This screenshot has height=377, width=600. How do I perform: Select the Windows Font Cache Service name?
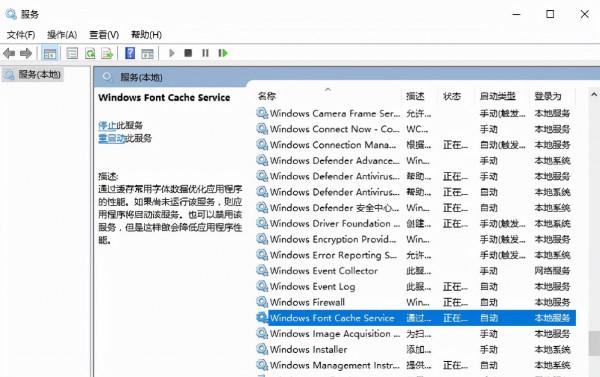(x=332, y=318)
